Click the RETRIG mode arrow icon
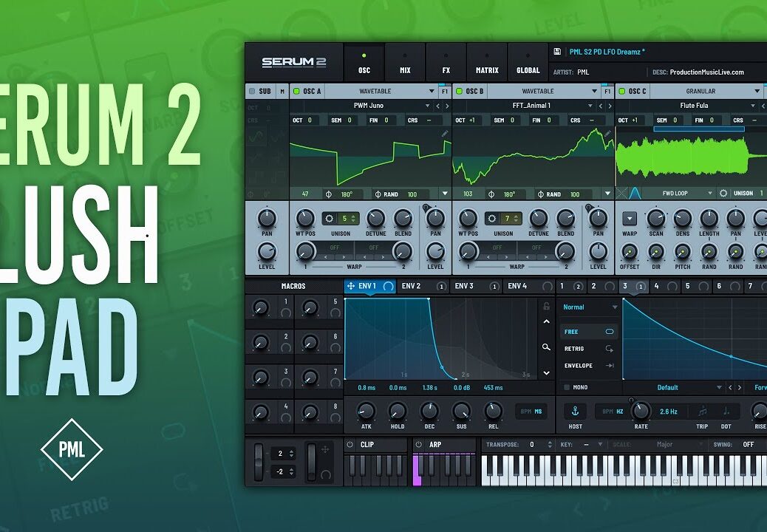Viewport: 767px width, 532px height. tap(610, 349)
